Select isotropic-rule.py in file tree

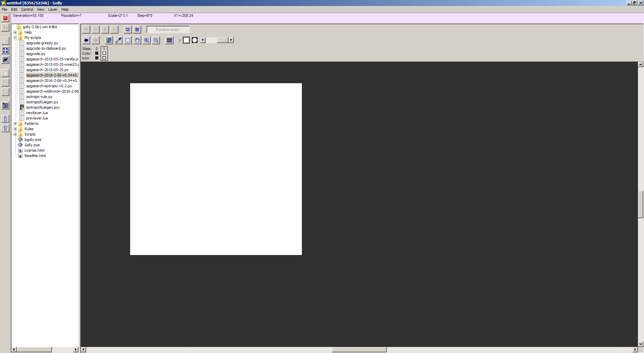pos(39,97)
